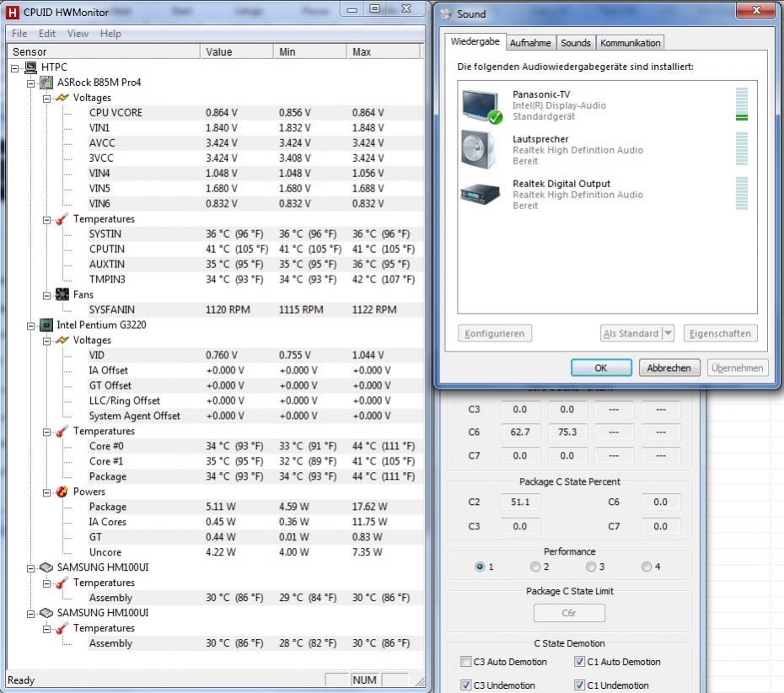Viewport: 784px width, 693px height.
Task: Click Abbrechen to cancel the Sound dialog
Action: [x=669, y=368]
